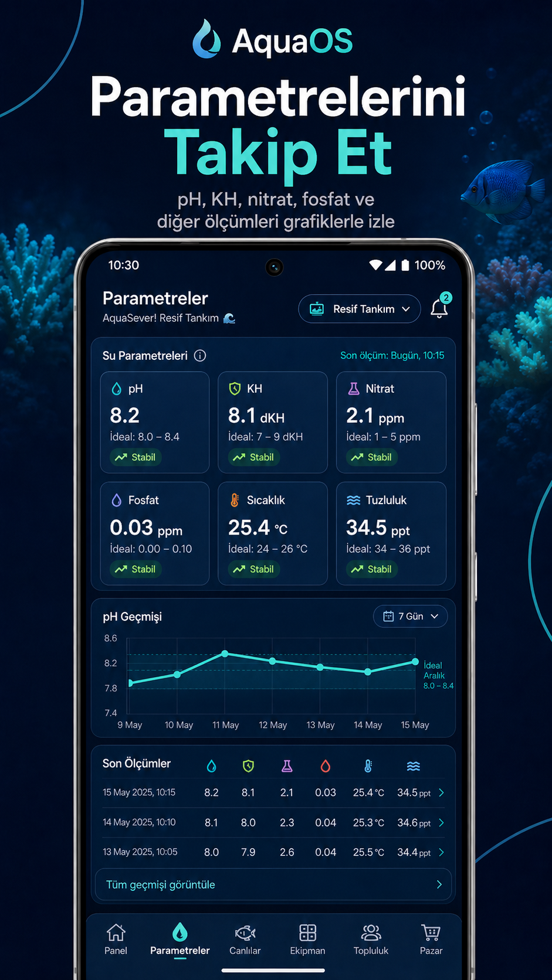Select the 9 May data point on chart
The image size is (552, 980).
pos(130,683)
